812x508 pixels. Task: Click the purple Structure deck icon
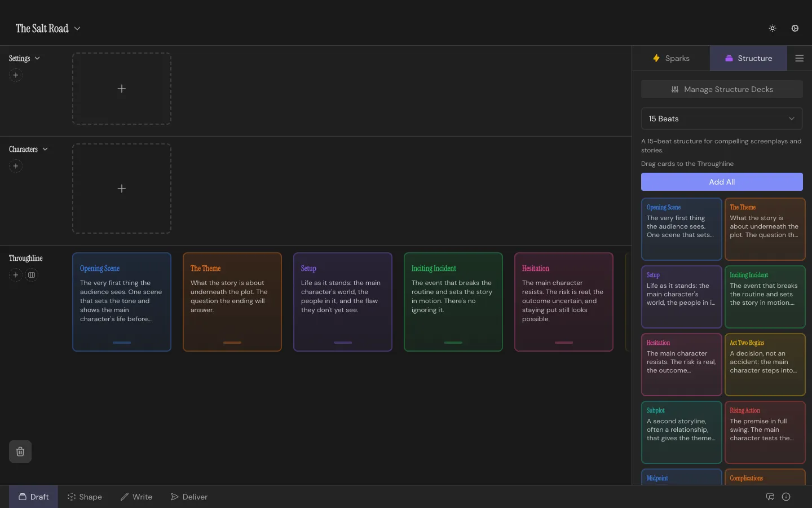coord(729,58)
